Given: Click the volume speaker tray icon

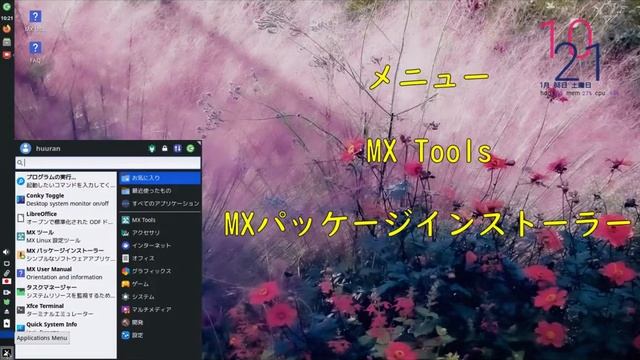Looking at the screenshot, I should coord(6,252).
